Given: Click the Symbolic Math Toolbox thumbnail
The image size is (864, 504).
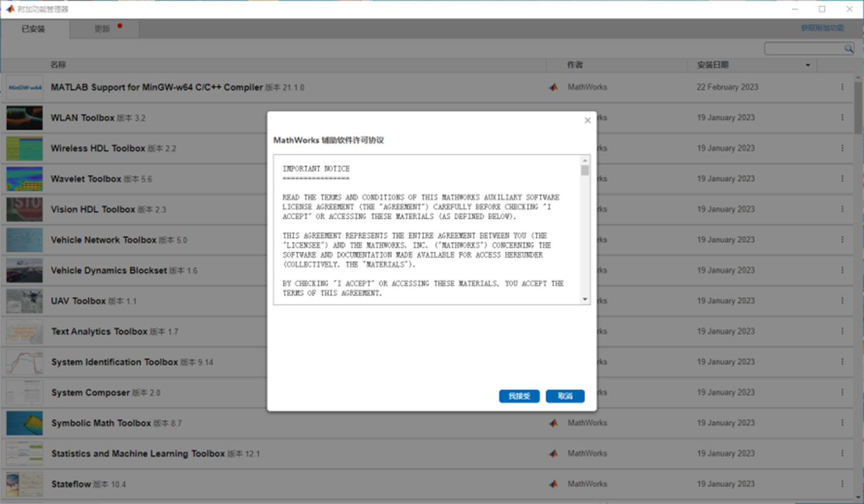Looking at the screenshot, I should point(25,423).
